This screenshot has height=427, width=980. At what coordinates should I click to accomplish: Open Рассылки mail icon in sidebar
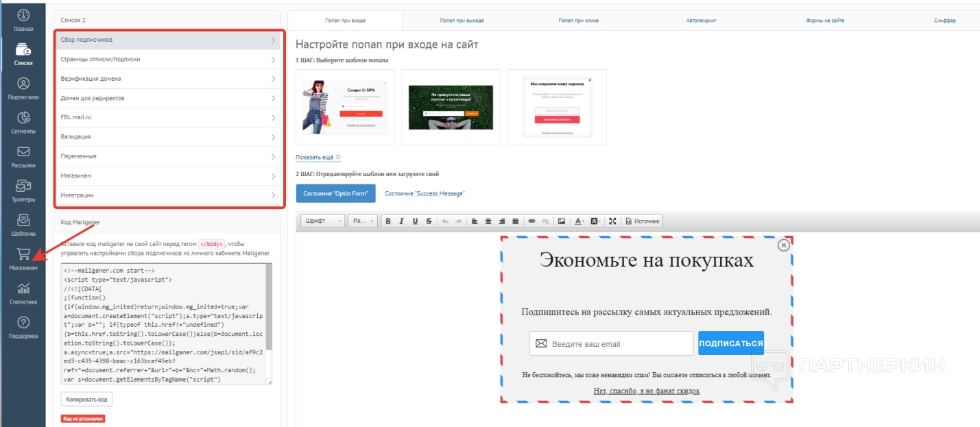point(23,157)
